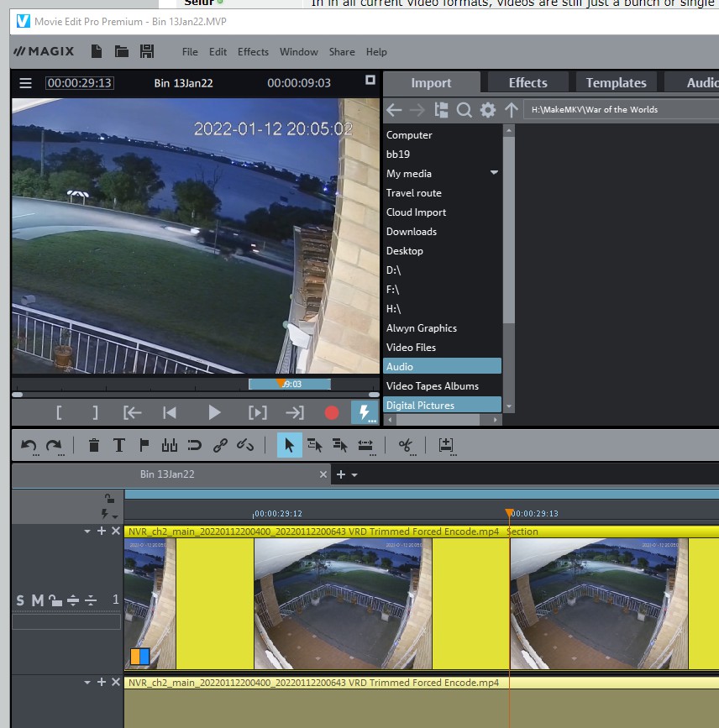
Task: Click the orange playhead marker on timeline ruler
Action: (x=509, y=512)
